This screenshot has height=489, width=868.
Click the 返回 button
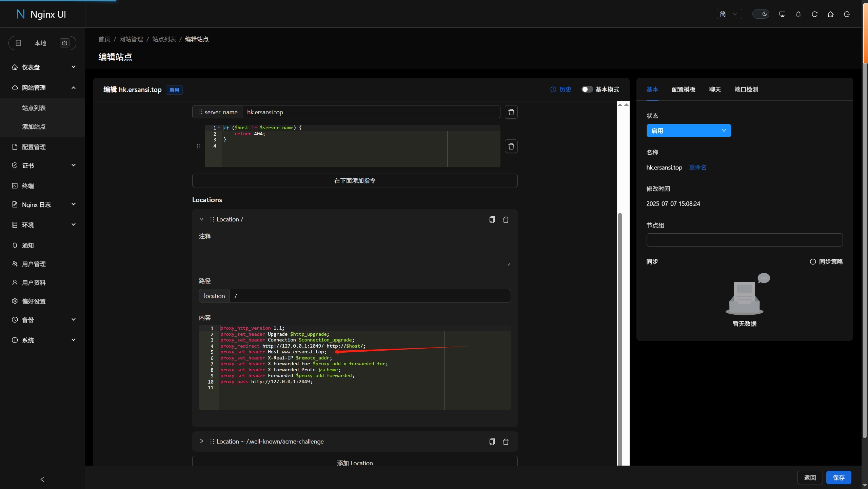tap(810, 477)
